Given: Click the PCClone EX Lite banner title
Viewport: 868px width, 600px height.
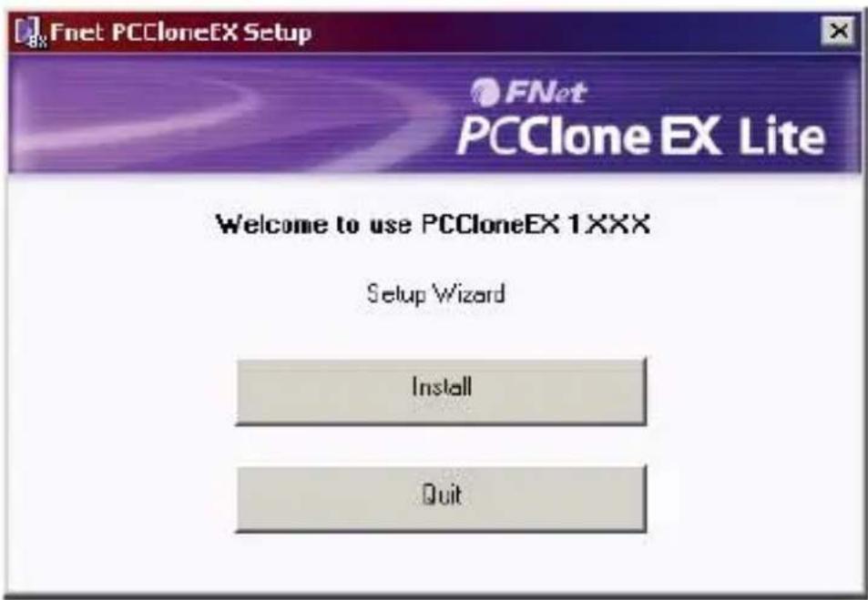Looking at the screenshot, I should (x=641, y=137).
